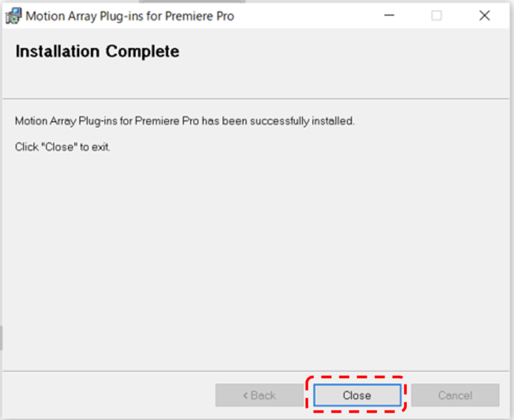Image resolution: width=514 pixels, height=420 pixels.
Task: Click the greyed-out Back button
Action: click(x=259, y=395)
